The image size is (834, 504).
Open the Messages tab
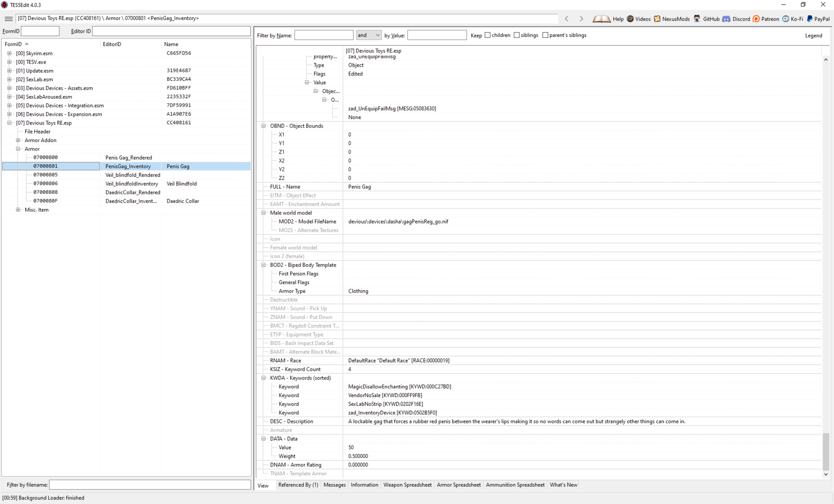coord(335,485)
